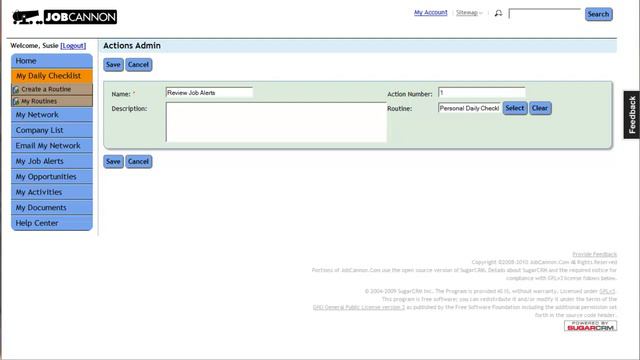Open the Sitemap dropdown
Viewport: 640px width, 360px height.
[469, 13]
